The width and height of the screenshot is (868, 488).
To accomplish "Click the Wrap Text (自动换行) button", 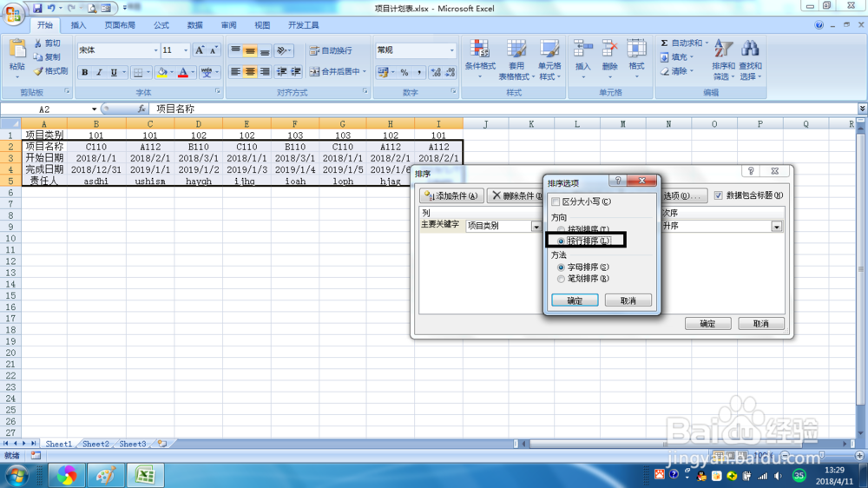I will (x=331, y=50).
